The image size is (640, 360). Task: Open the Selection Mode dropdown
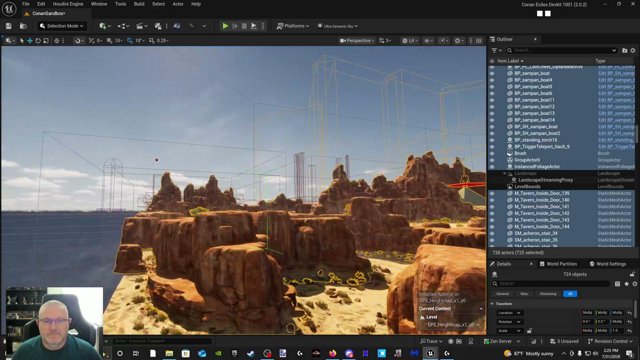[62, 26]
